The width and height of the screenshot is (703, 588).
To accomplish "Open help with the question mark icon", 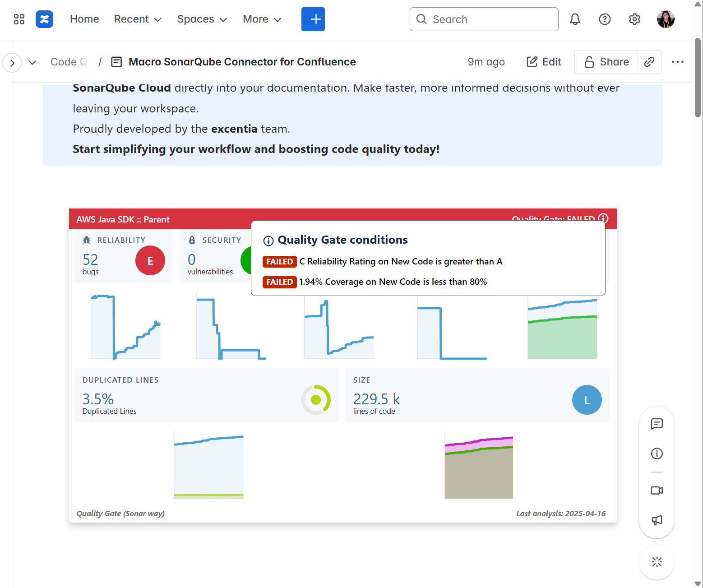I will tap(605, 19).
